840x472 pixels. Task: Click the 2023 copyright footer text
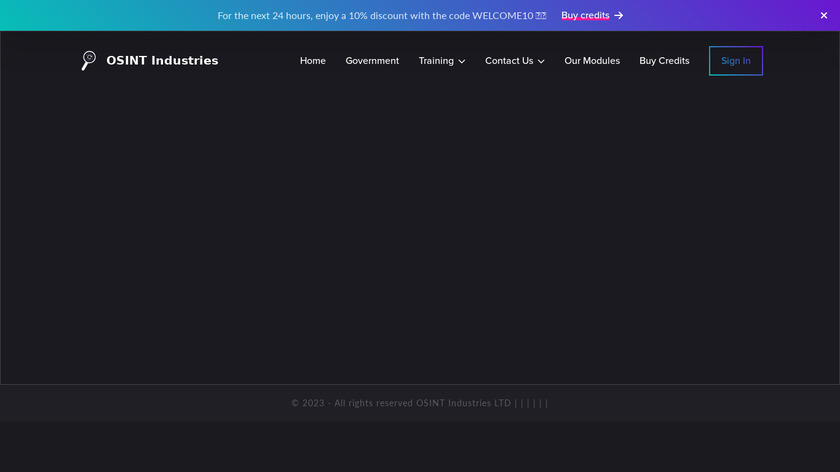[x=419, y=403]
